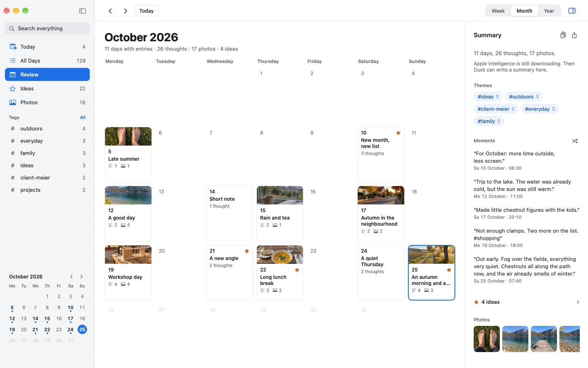This screenshot has height=368, width=588.
Task: Shuffle the Moments list
Action: coord(575,141)
